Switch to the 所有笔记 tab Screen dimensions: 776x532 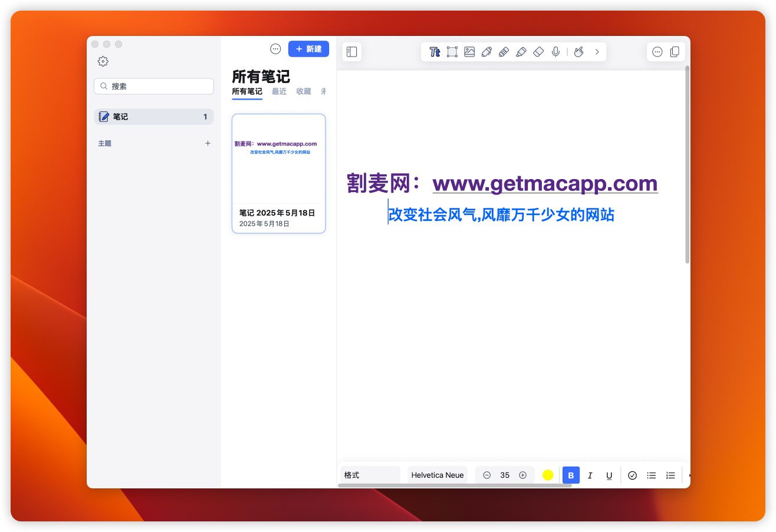coord(247,92)
